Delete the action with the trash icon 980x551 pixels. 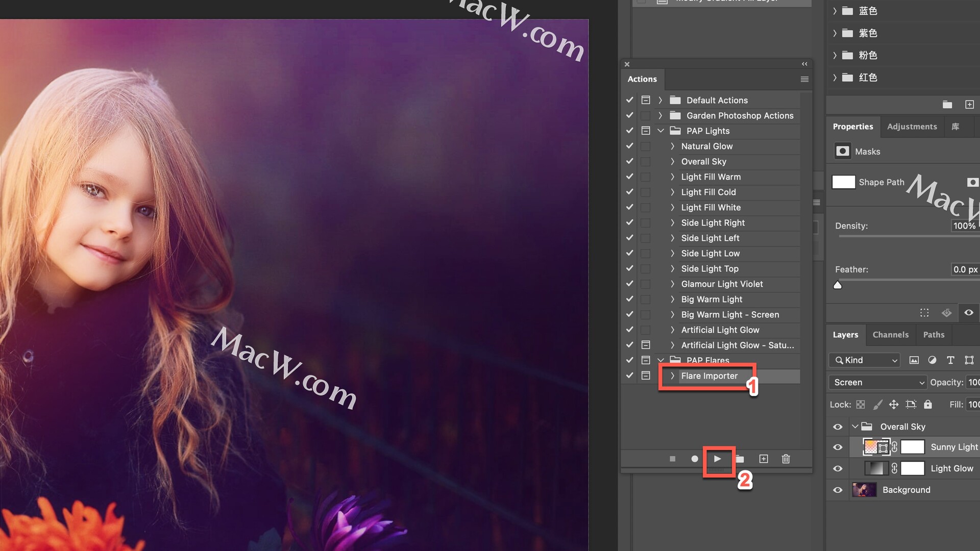[x=786, y=459]
